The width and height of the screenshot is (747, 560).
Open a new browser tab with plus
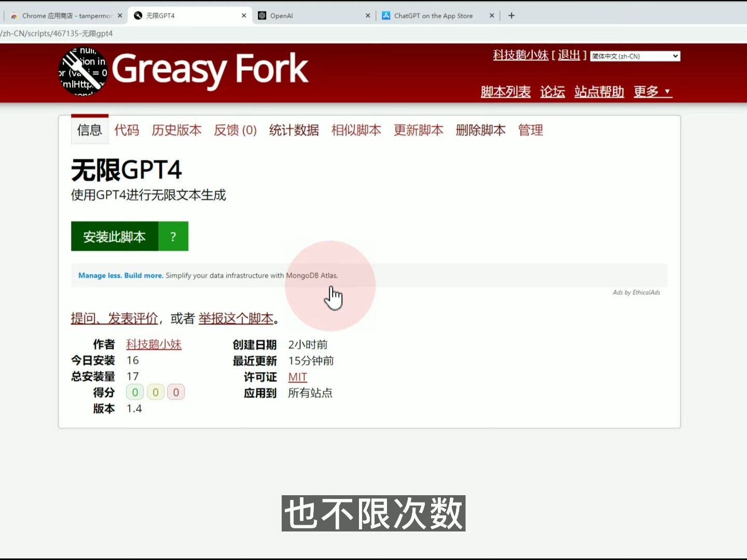(x=511, y=16)
